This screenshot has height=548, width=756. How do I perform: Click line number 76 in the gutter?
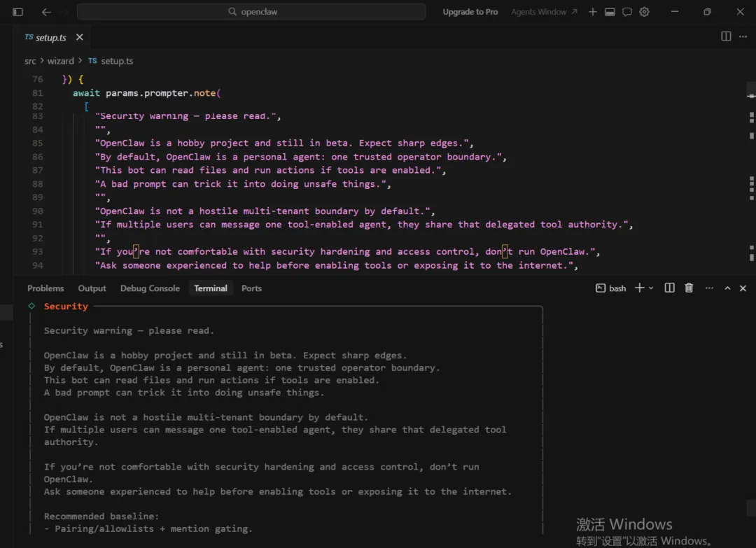(x=38, y=79)
